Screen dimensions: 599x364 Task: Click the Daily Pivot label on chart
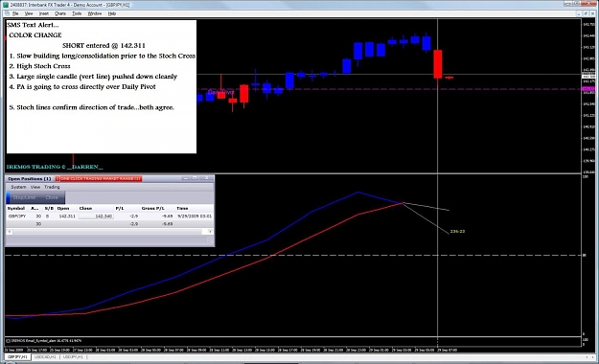[x=220, y=92]
